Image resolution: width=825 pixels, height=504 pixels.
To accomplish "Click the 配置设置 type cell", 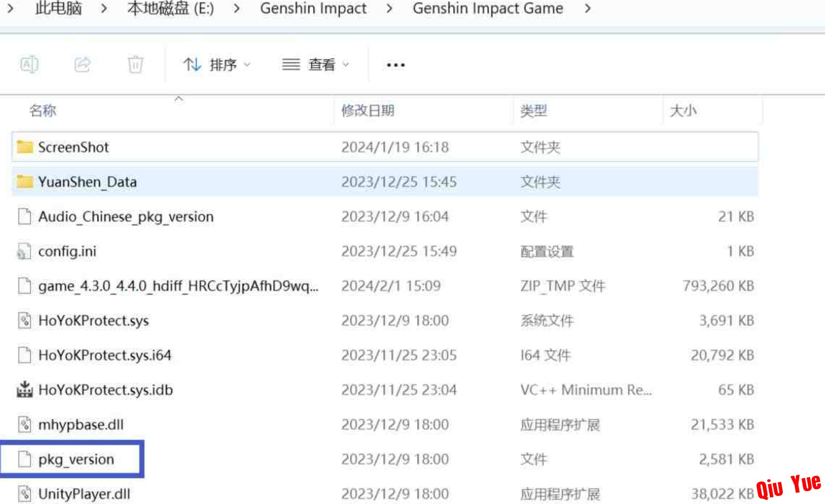I will click(x=547, y=251).
